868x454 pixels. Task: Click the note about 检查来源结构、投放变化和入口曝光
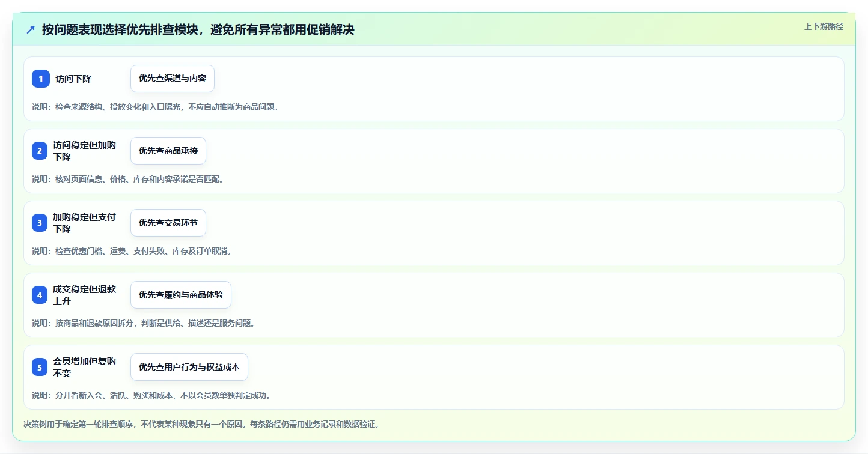(156, 107)
